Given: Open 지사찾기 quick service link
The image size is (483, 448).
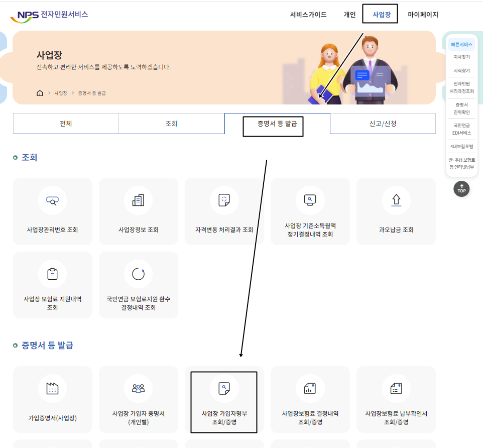Looking at the screenshot, I should 461,57.
